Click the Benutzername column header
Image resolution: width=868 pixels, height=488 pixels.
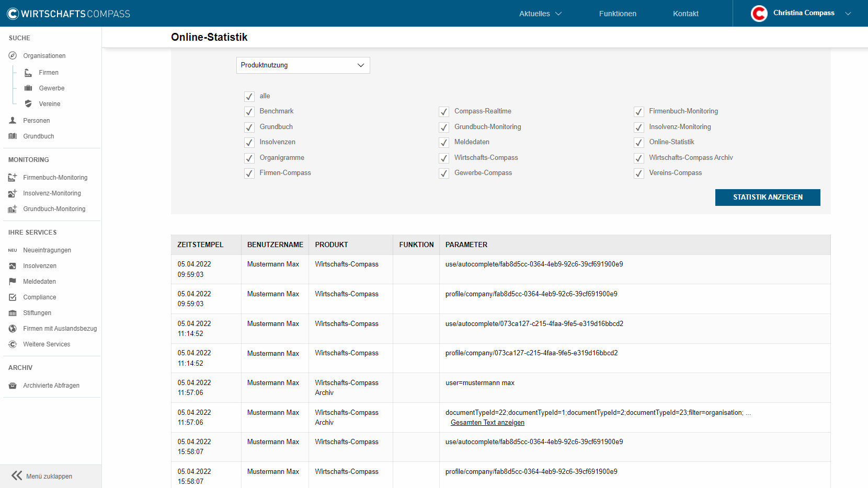275,245
